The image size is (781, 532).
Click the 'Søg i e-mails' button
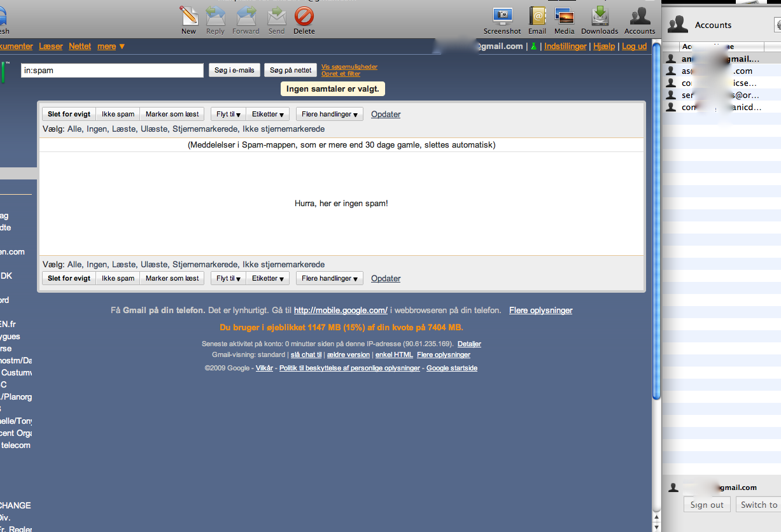coord(234,71)
